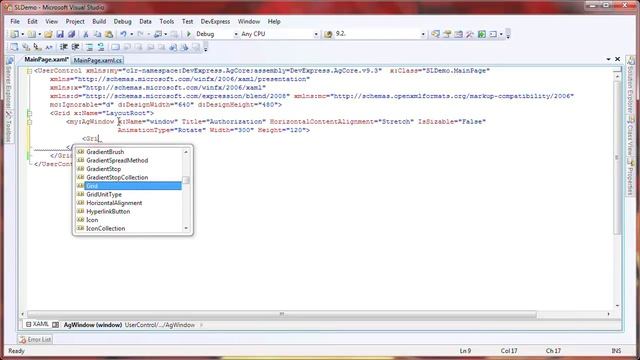Screen dimensions: 640x360
Task: Open the Debug menu
Action: click(x=122, y=21)
